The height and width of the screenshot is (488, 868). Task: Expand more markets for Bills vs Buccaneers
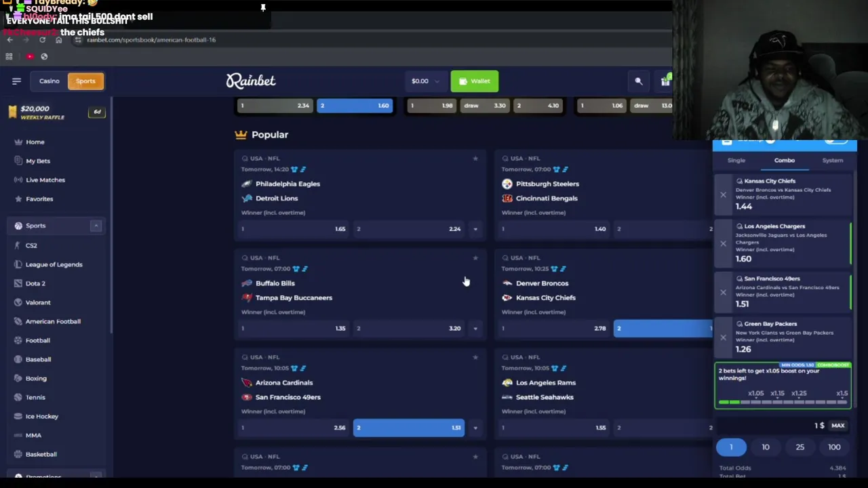point(475,329)
